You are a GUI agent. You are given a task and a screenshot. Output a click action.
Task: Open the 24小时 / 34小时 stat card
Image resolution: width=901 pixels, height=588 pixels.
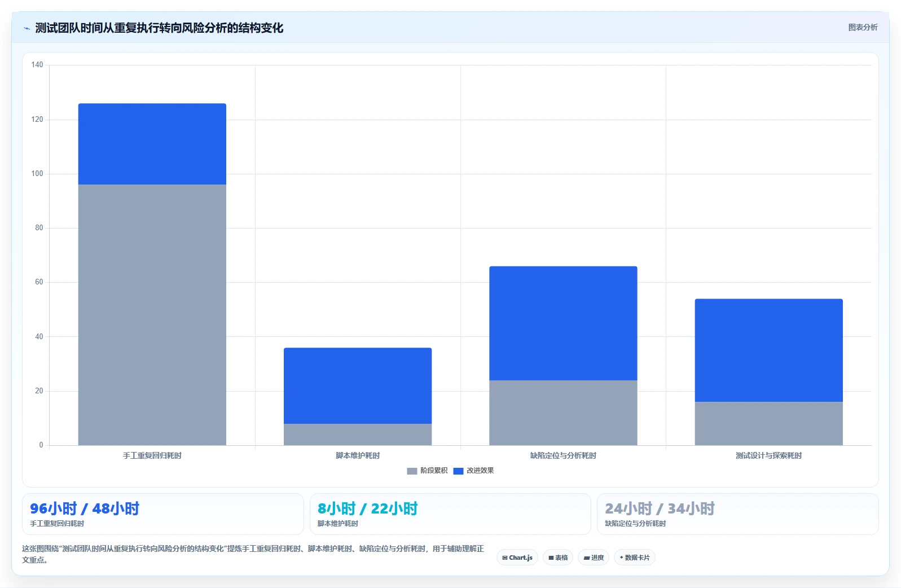738,514
